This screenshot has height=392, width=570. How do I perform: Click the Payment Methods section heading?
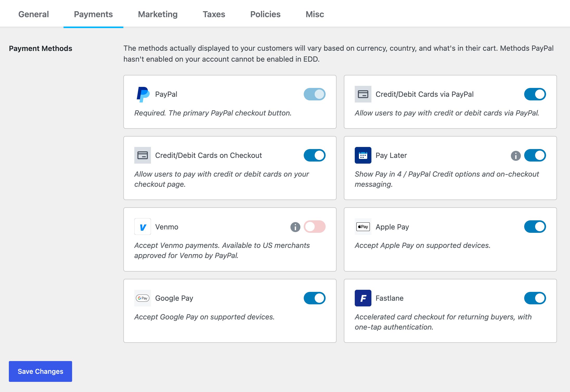(x=41, y=48)
